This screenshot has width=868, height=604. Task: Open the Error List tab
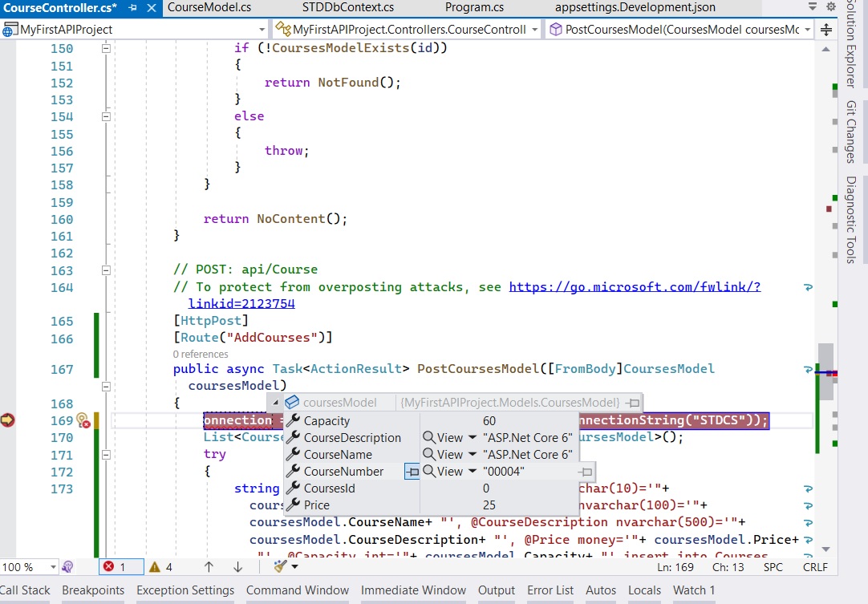(550, 590)
